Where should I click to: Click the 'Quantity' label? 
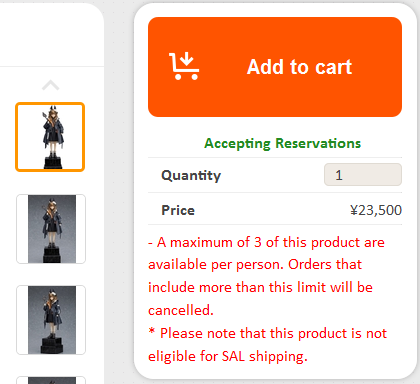point(191,175)
